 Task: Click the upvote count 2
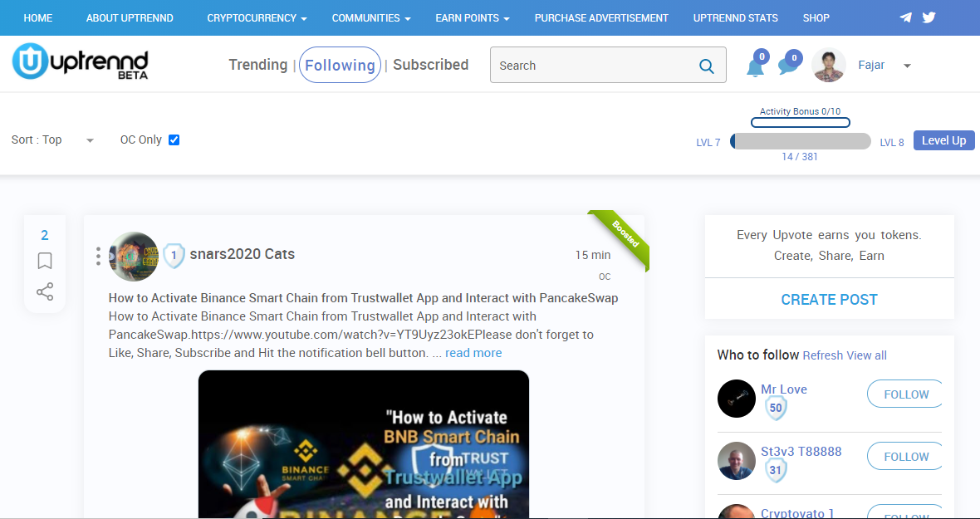[x=44, y=236]
